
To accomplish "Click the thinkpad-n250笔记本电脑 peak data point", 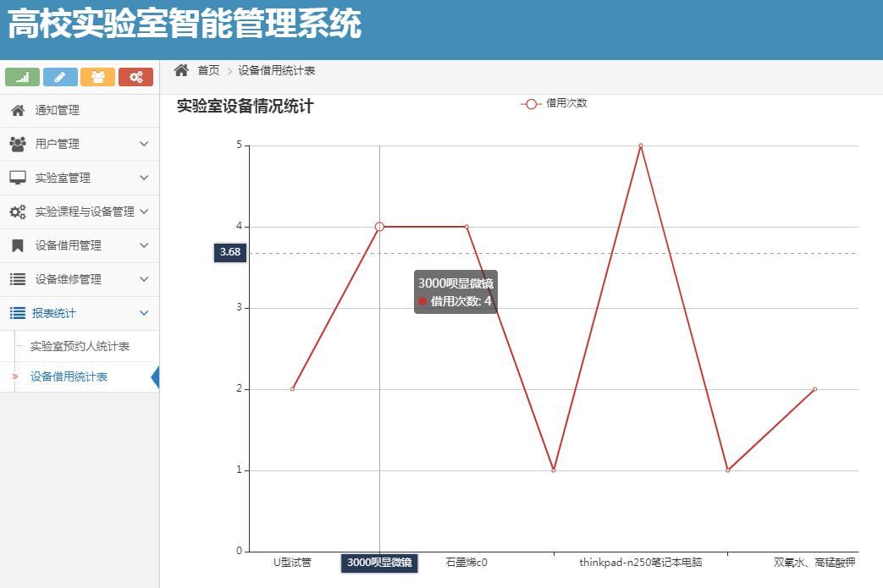I will point(641,146).
